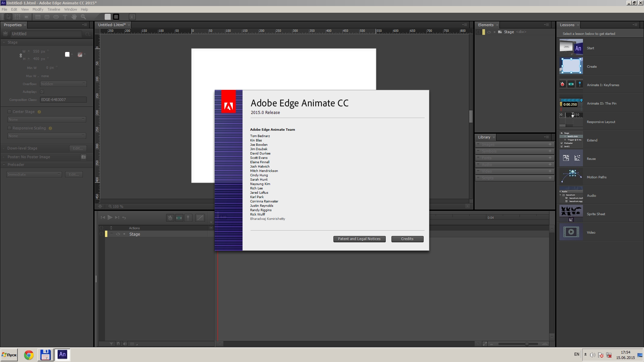Collapse the Preloader section
Viewport: 644px width, 362px height.
click(x=4, y=165)
